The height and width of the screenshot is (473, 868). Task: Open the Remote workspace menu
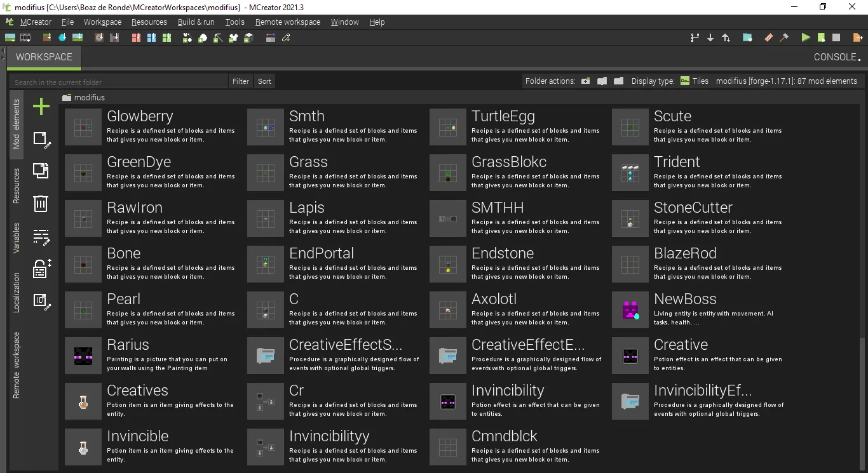click(x=288, y=22)
